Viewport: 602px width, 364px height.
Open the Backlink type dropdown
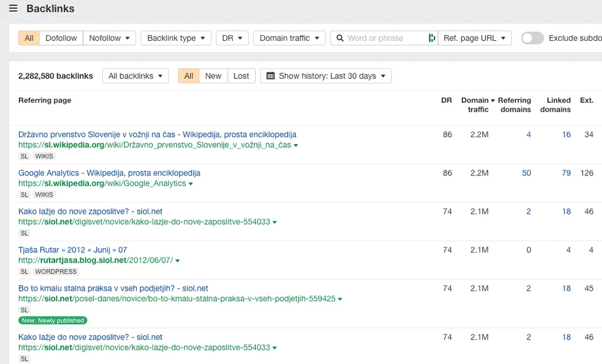click(176, 38)
